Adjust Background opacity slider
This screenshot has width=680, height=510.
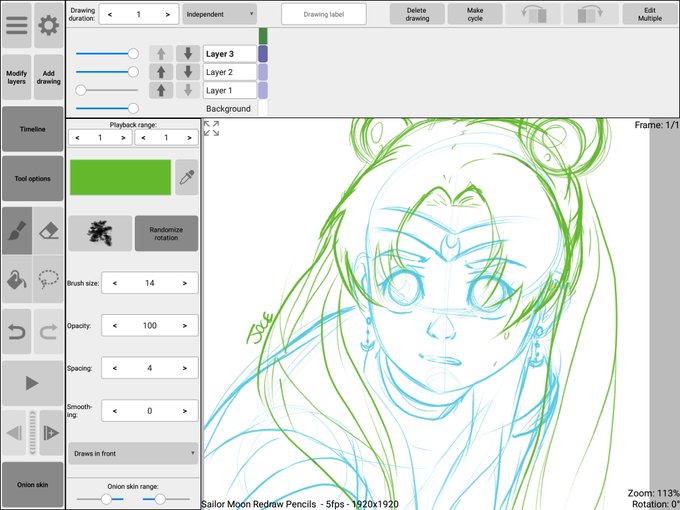coord(107,108)
